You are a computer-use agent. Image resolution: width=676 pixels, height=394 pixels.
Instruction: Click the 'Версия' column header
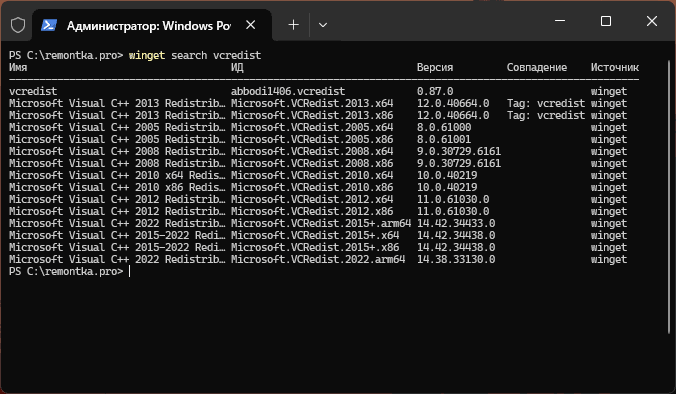[x=435, y=68]
